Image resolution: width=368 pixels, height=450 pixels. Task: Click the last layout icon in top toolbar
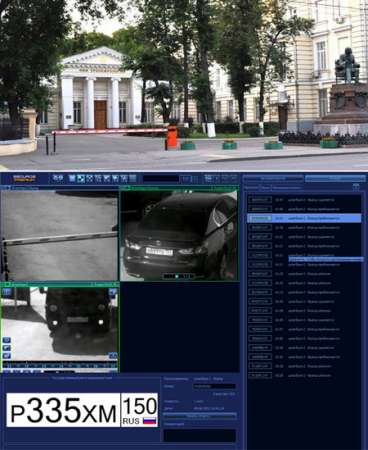point(132,179)
